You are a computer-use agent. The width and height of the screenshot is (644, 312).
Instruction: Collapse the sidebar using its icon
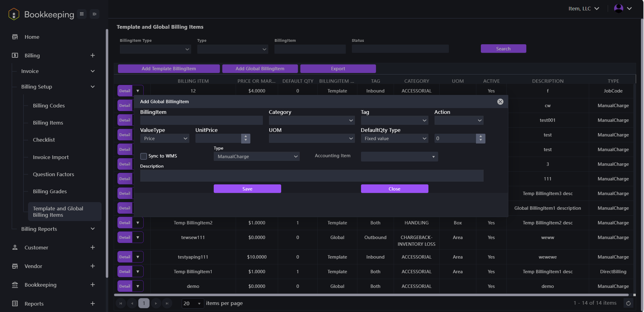pyautogui.click(x=94, y=14)
